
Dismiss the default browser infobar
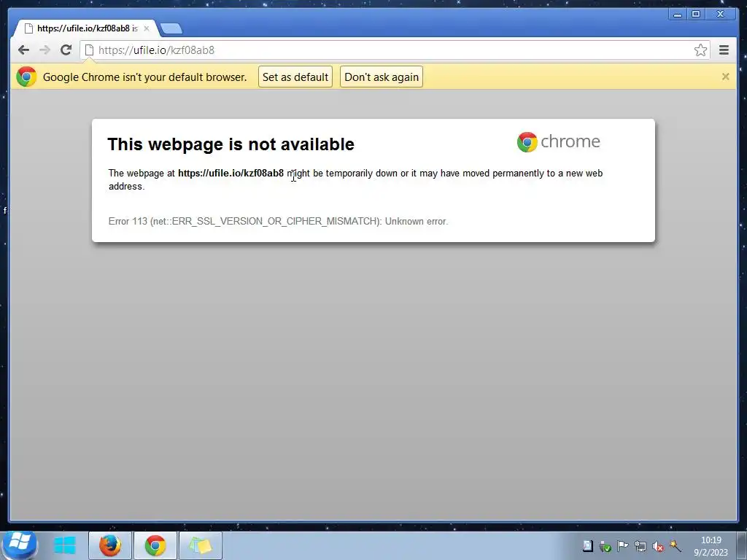coord(725,77)
